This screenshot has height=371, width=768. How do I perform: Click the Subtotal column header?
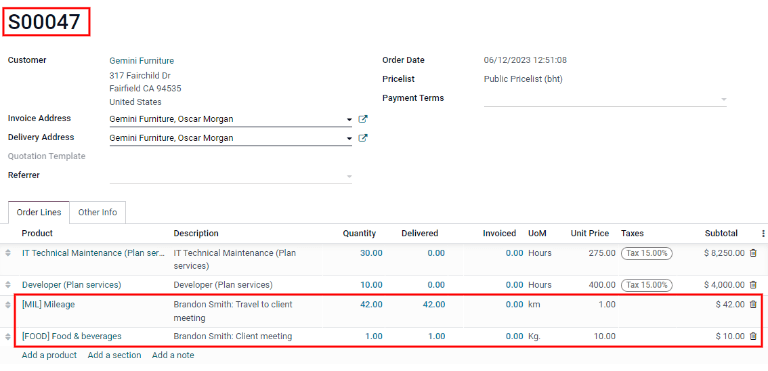[x=721, y=233]
